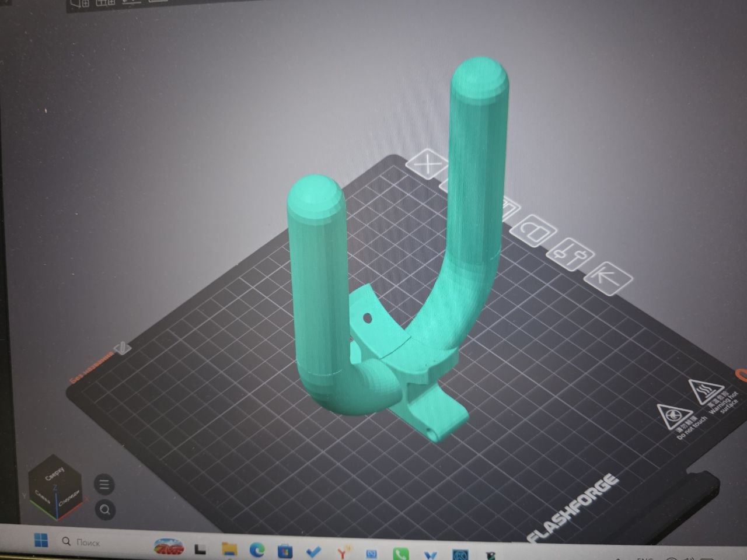Click the black taskbar icon beside the landscape widget
747x560 pixels.
(200, 548)
